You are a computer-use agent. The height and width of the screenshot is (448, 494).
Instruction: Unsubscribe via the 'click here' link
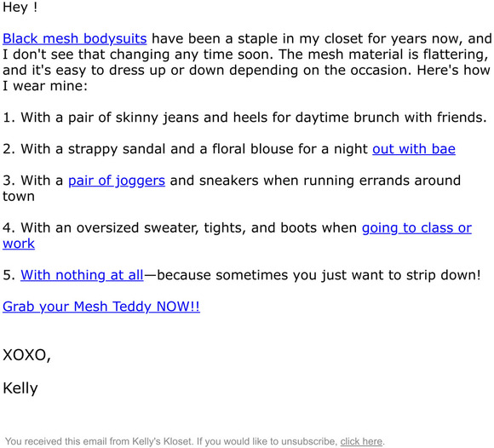pos(361,441)
